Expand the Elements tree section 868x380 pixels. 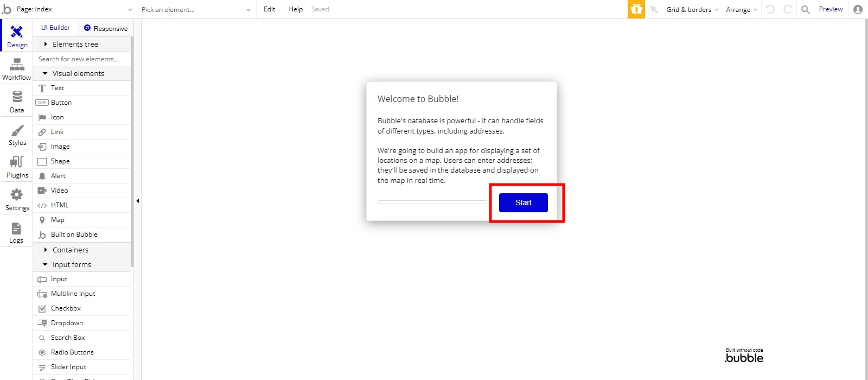(x=75, y=44)
